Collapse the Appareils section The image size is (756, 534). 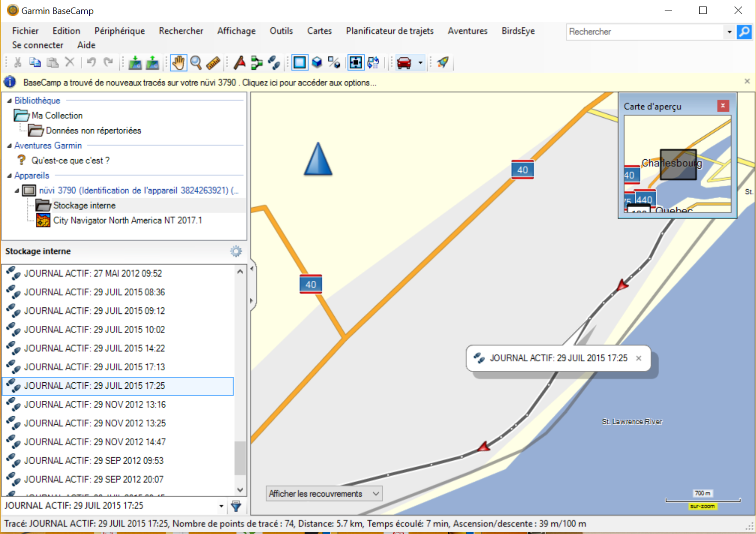(x=9, y=176)
